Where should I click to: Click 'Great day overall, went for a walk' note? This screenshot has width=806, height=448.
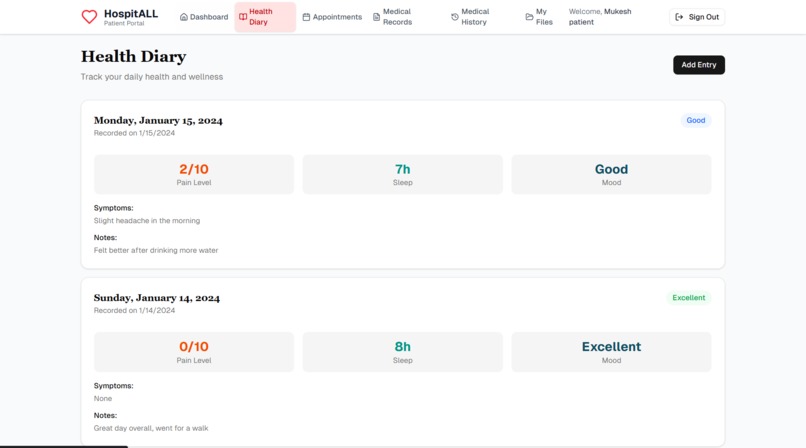click(151, 428)
